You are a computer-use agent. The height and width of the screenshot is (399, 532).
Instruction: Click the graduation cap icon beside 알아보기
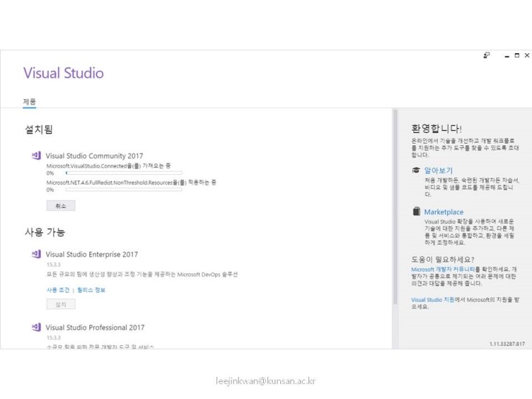416,170
